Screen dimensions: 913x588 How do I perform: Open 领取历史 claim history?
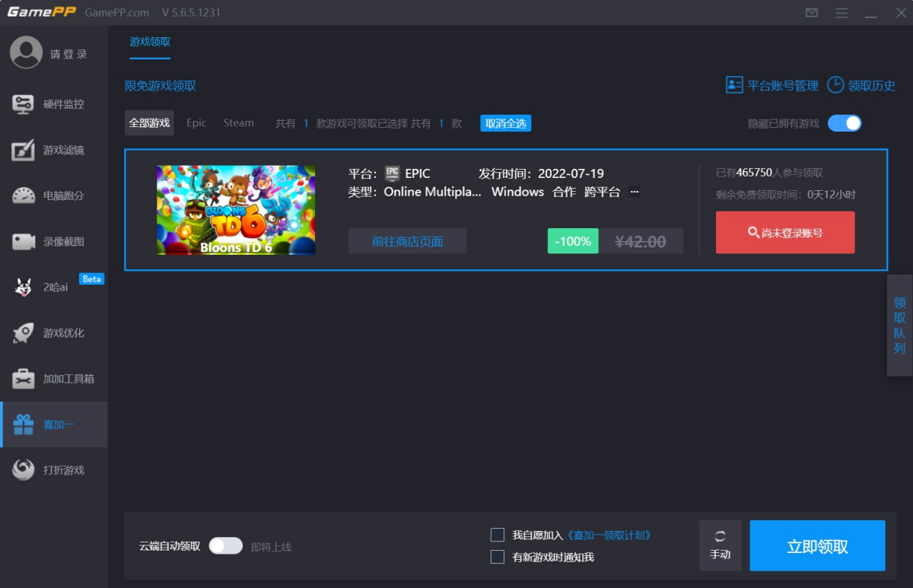coord(861,85)
